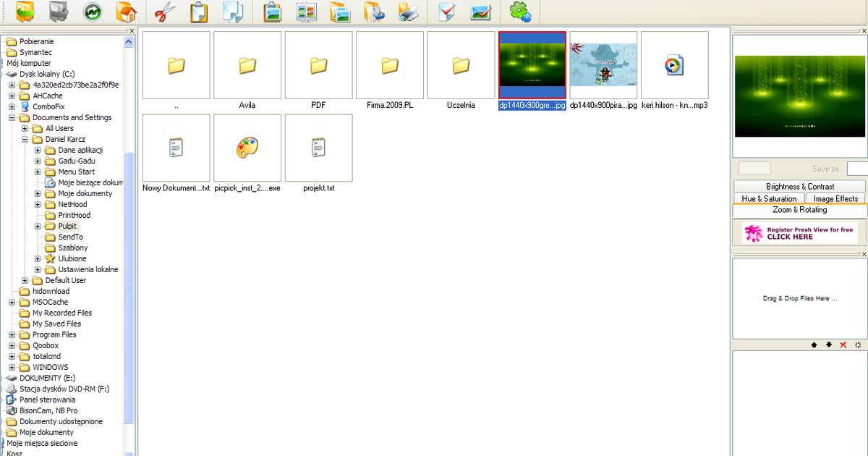Switch to Hue & Saturation tab
The image size is (868, 456).
tap(769, 198)
